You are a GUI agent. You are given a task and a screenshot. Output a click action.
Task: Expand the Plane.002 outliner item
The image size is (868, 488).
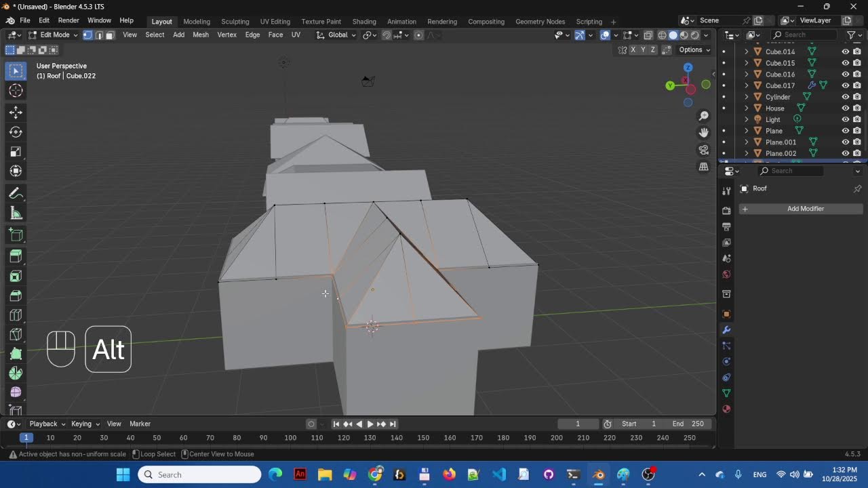pos(747,153)
